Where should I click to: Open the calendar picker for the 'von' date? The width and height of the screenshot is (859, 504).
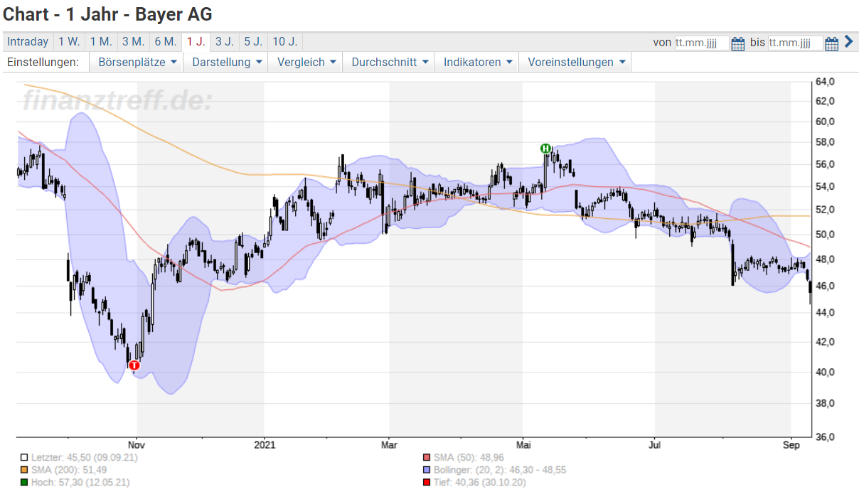pyautogui.click(x=738, y=43)
